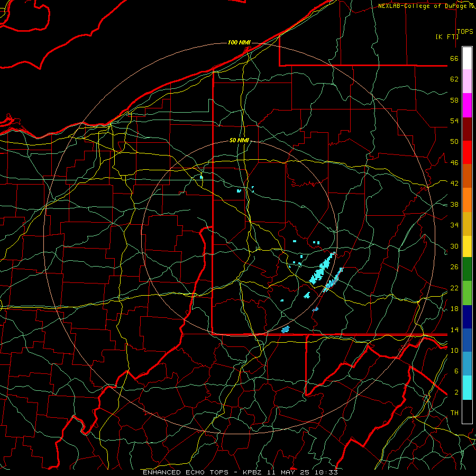This screenshot has width=476, height=476.
Task: Click the navy blue legend swatch
Action: click(467, 317)
